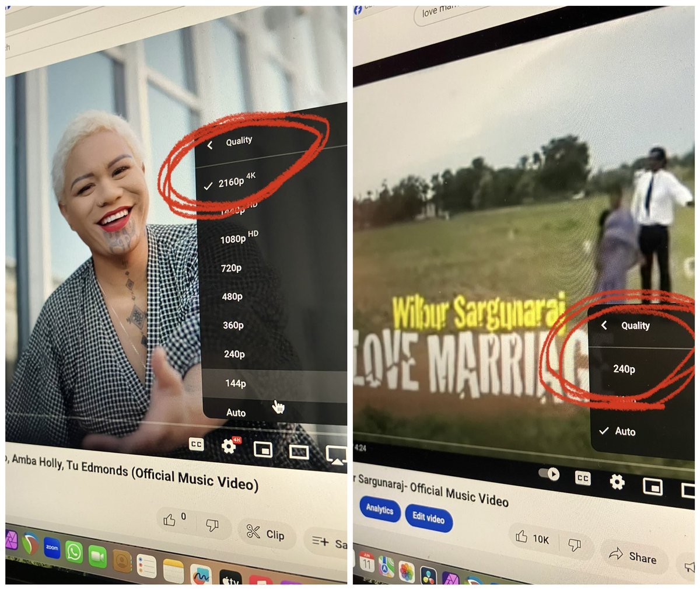
Task: Switch Amba Holly video to theater mode
Action: coord(299,452)
